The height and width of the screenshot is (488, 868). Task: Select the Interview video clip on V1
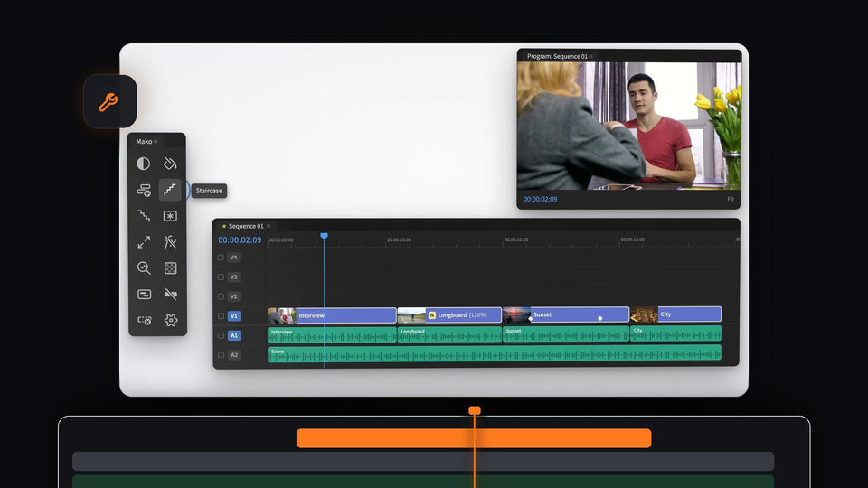[x=332, y=315]
